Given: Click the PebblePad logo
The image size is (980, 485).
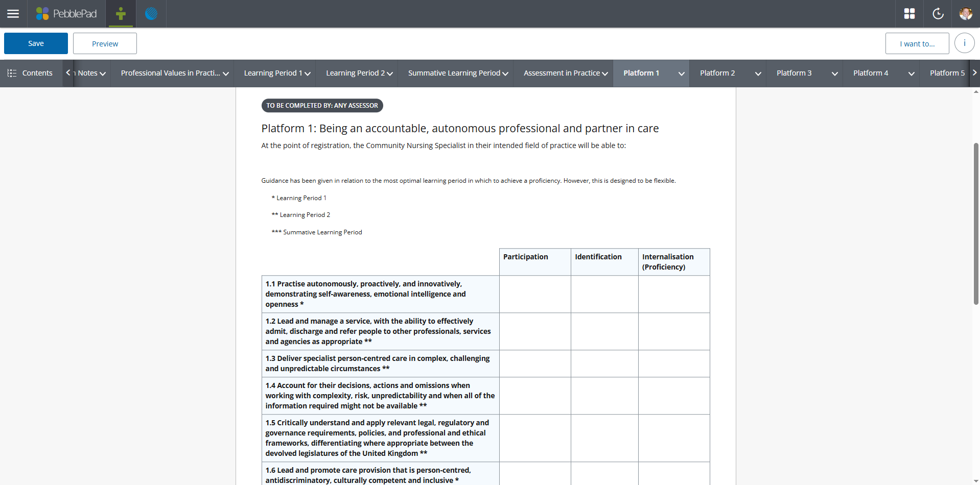Looking at the screenshot, I should (x=66, y=14).
